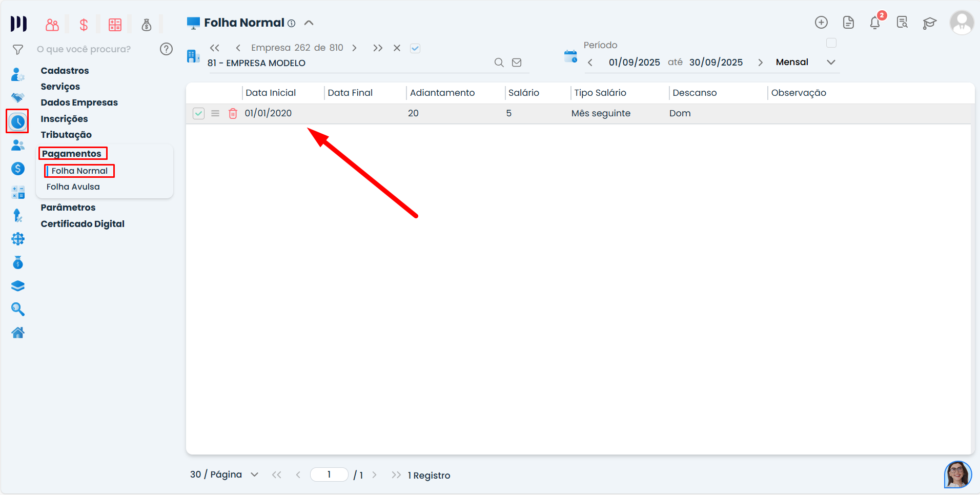The height and width of the screenshot is (495, 980).
Task: Open the blue dollar coin sidebar icon
Action: pos(18,169)
